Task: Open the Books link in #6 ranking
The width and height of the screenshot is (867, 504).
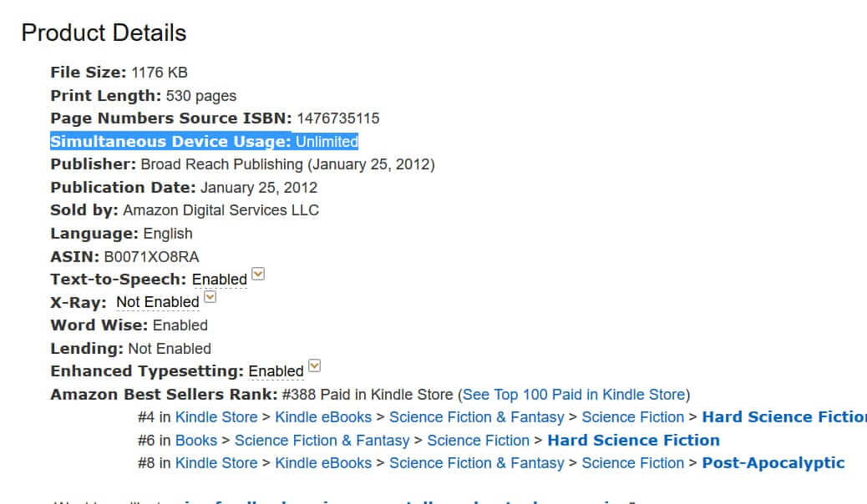Action: point(196,441)
